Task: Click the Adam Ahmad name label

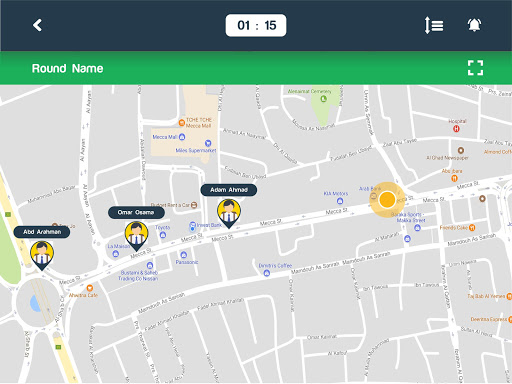Action: pos(229,190)
